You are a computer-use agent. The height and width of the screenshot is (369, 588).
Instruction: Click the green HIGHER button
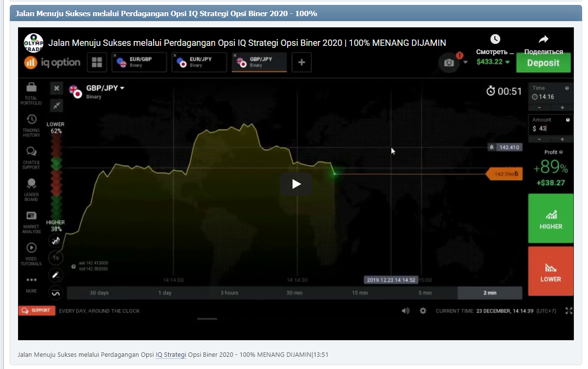click(x=550, y=218)
